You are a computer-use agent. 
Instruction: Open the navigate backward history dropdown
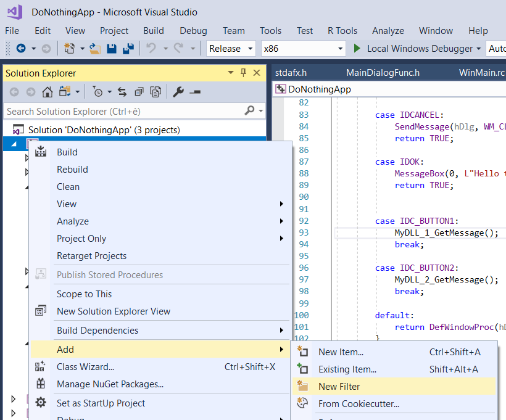(x=33, y=49)
